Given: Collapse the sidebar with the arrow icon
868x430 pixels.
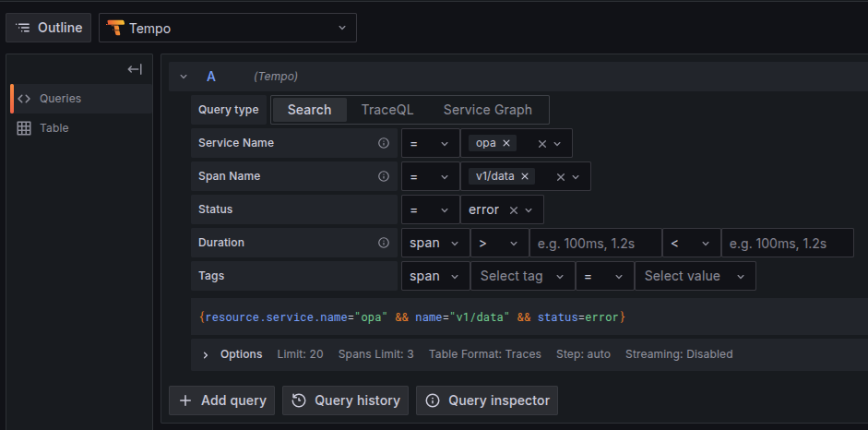Looking at the screenshot, I should 135,69.
